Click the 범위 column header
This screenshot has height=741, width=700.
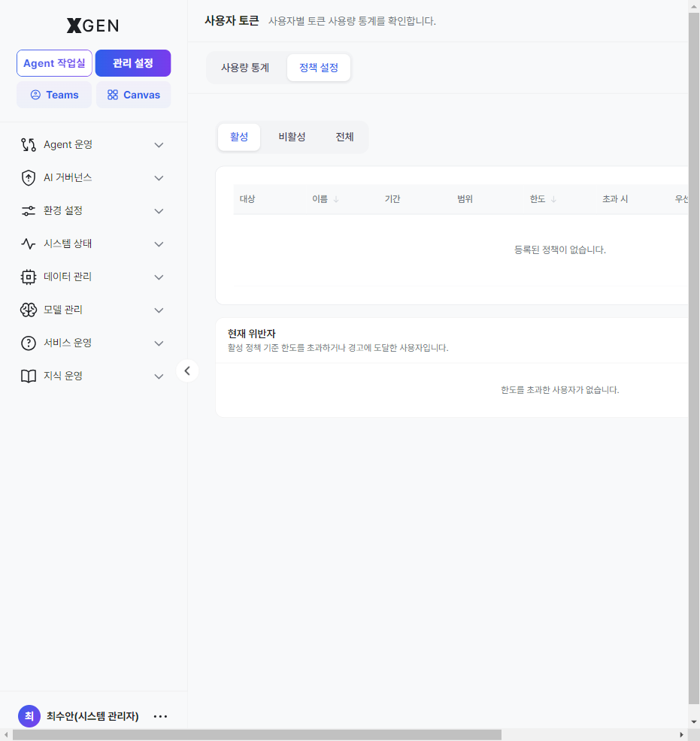click(x=465, y=199)
